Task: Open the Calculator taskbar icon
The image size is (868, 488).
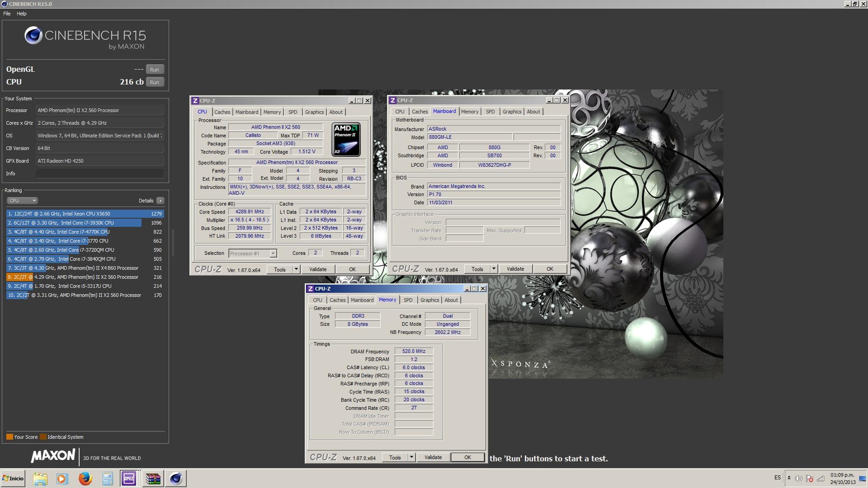Action: coord(108,479)
